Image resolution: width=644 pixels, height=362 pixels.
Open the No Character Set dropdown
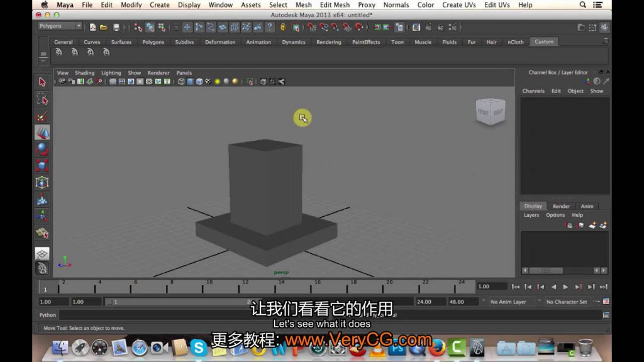click(567, 302)
